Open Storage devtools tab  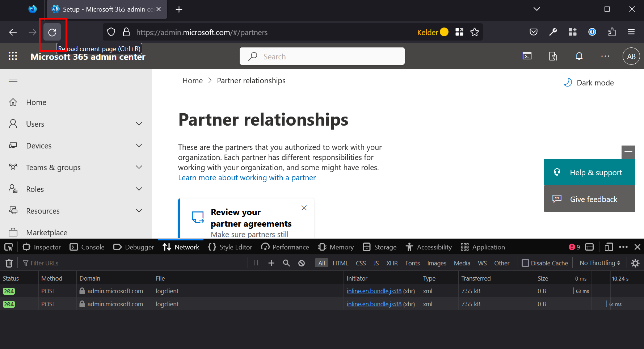coord(380,247)
